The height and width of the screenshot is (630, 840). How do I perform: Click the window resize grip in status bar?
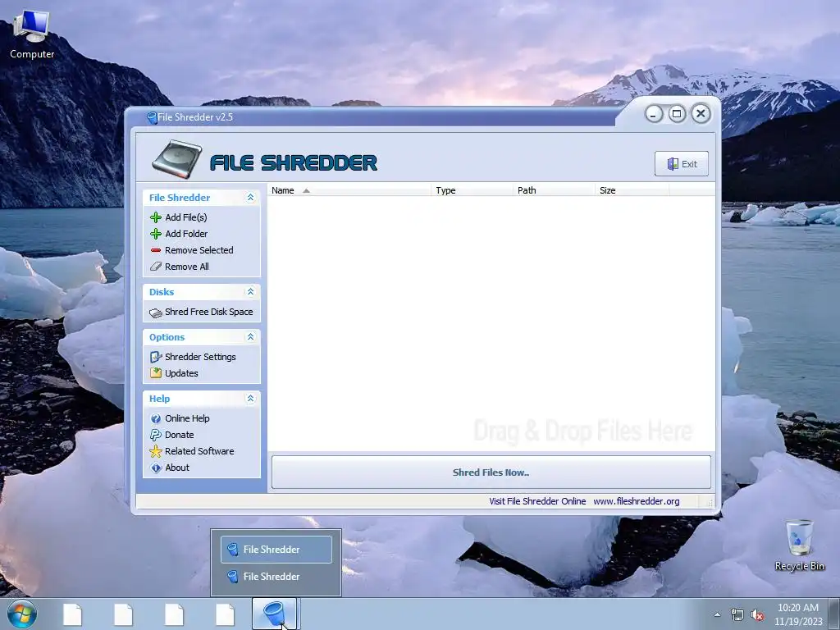710,503
